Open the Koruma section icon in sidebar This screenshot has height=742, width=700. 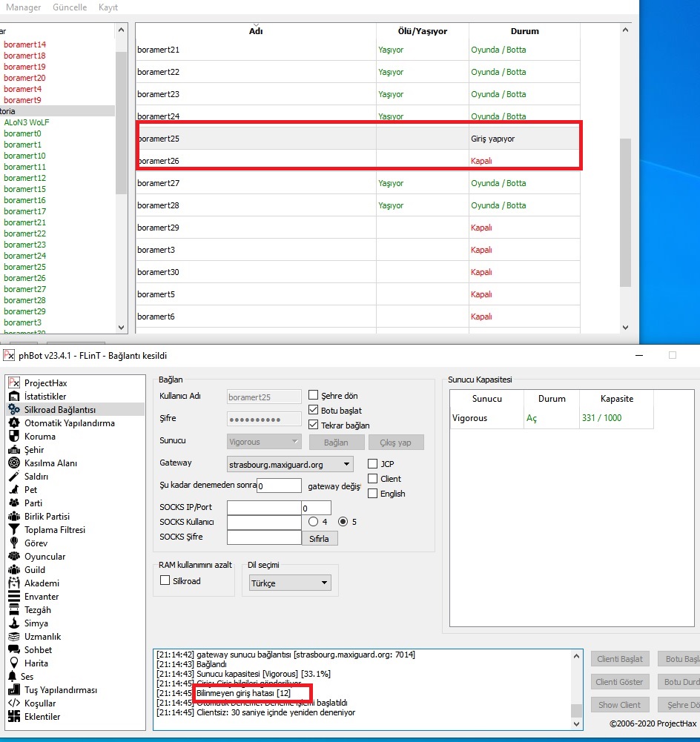click(x=13, y=437)
